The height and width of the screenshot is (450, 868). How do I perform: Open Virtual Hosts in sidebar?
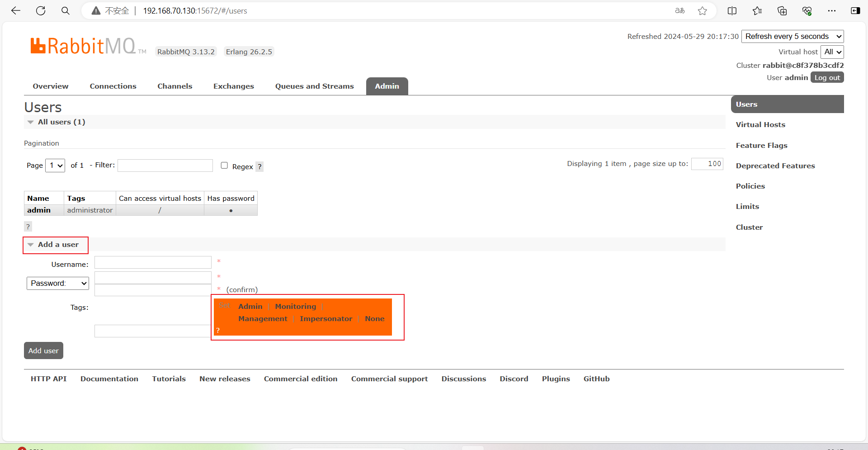tap(760, 124)
